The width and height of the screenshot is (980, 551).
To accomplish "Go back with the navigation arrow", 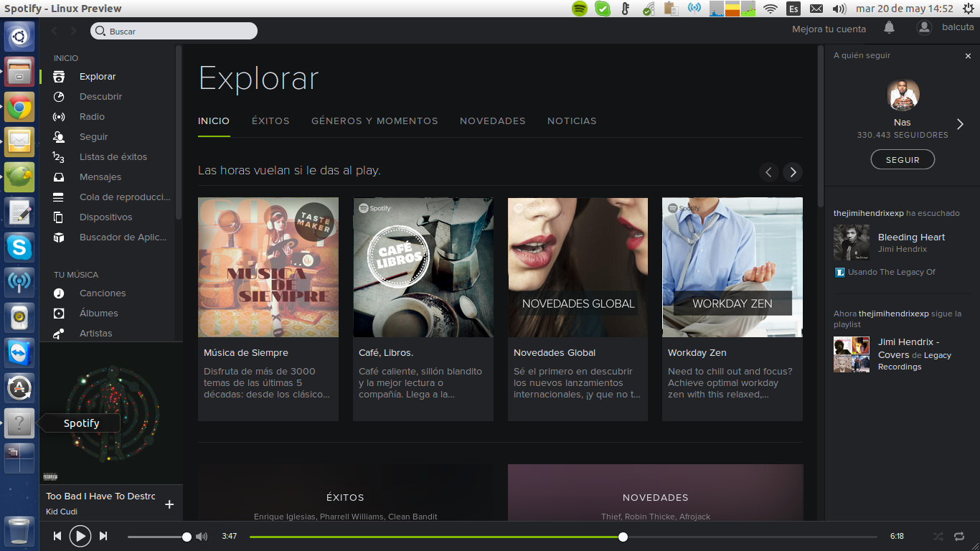I will pos(55,31).
